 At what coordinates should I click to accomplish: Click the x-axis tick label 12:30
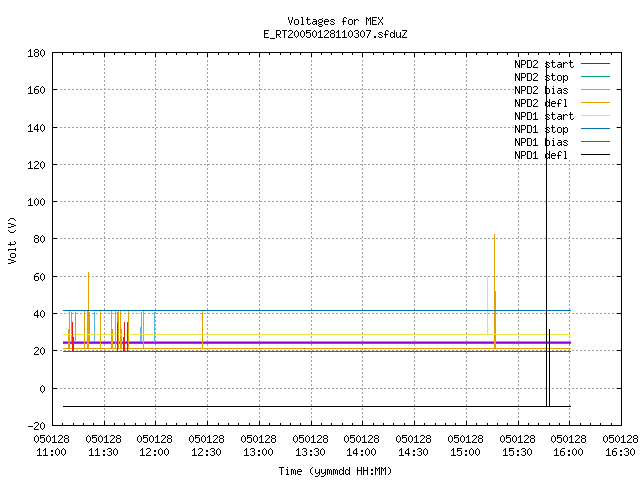207,452
